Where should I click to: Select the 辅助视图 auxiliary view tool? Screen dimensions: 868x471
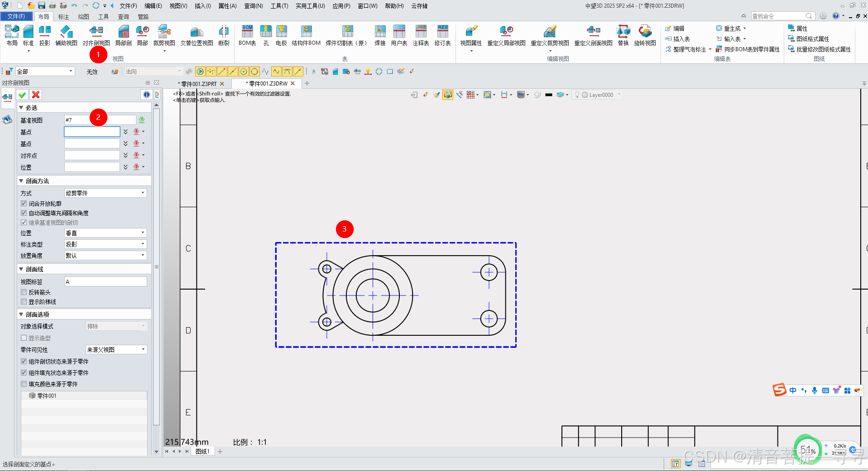pyautogui.click(x=66, y=35)
